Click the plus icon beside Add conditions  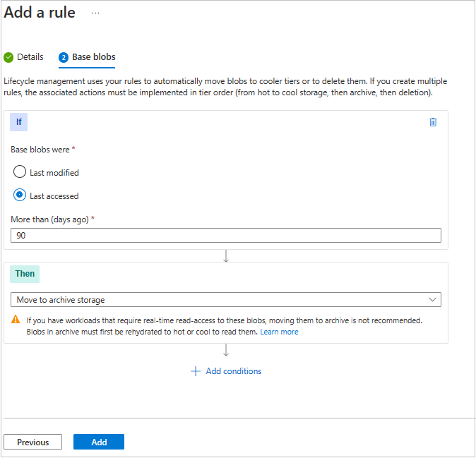[196, 371]
